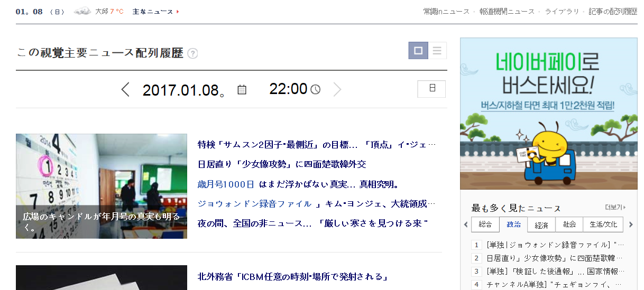Open ranked item 1 ジョウォンドン録音ファイル

pyautogui.click(x=555, y=245)
